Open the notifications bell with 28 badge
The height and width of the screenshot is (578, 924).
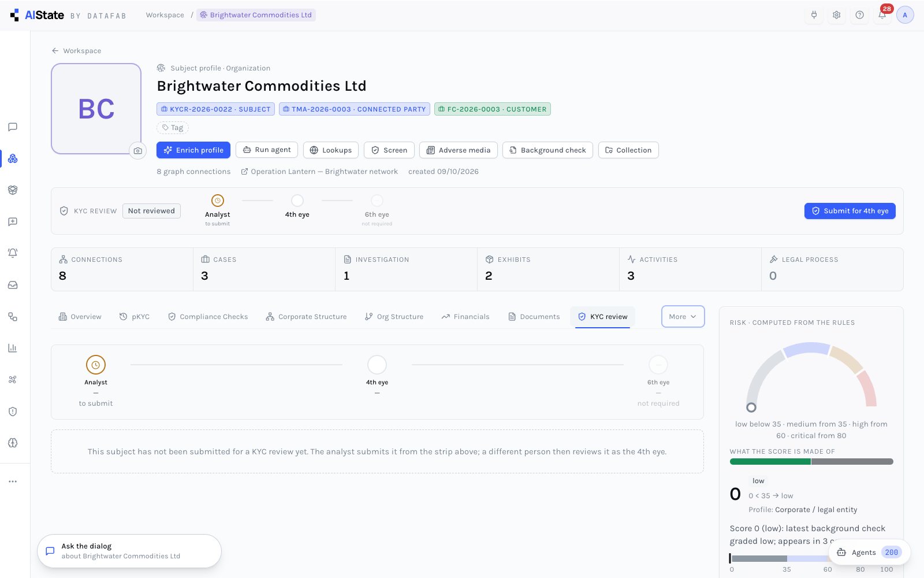pos(882,15)
